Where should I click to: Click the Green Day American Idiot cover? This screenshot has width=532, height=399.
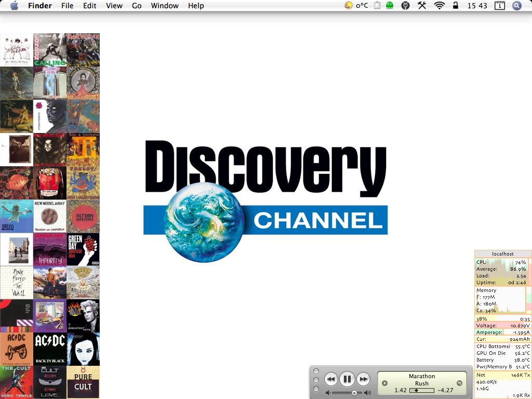[83, 249]
